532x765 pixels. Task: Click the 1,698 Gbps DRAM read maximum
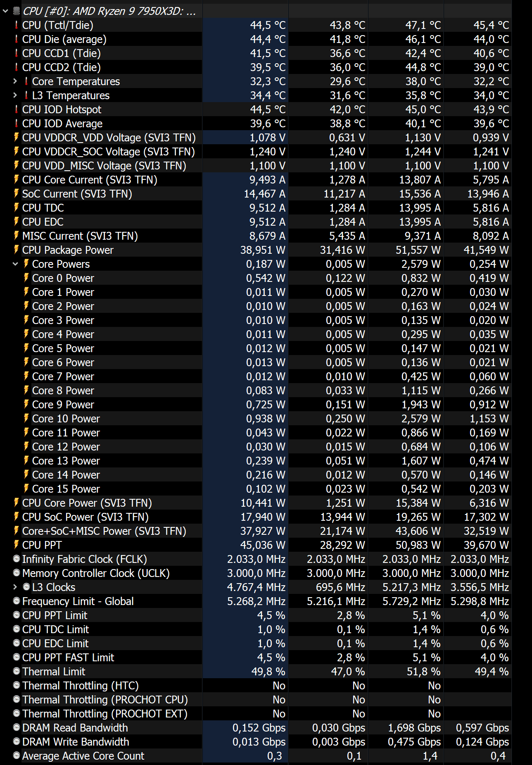(414, 728)
